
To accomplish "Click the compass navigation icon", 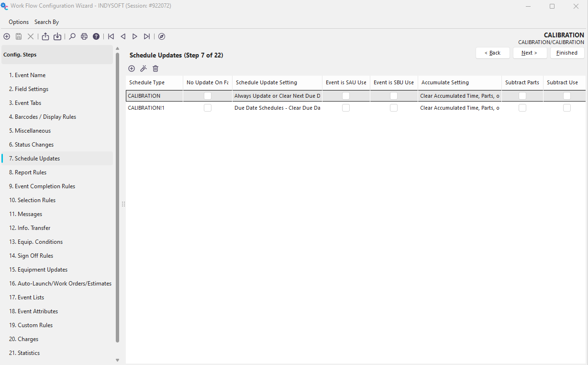I will click(x=162, y=36).
